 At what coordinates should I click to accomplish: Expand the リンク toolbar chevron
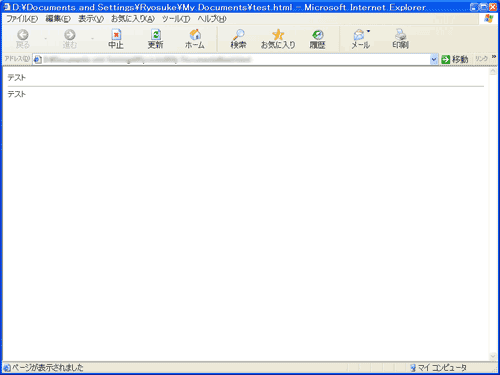click(494, 57)
